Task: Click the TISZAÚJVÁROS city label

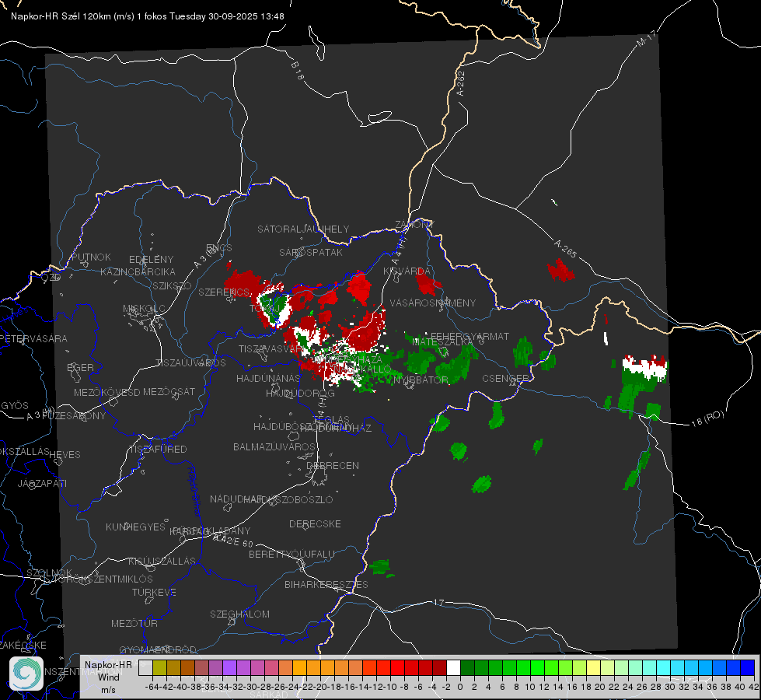Action: coord(190,363)
